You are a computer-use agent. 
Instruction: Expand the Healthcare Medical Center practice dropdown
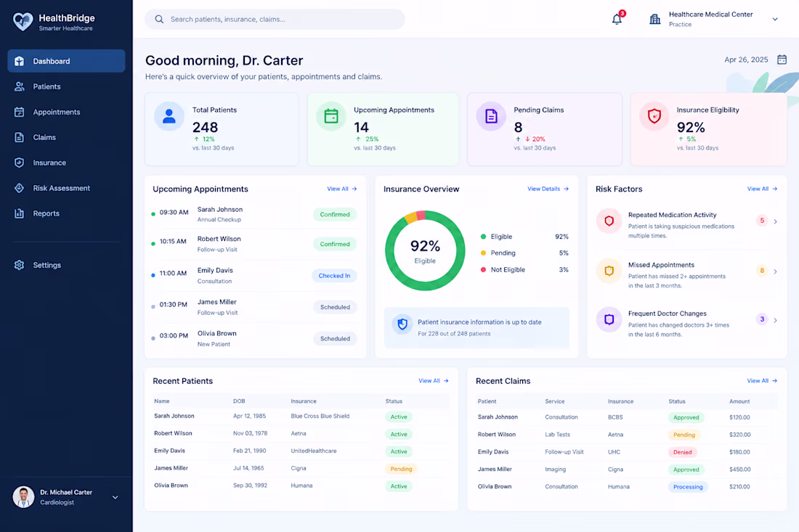pyautogui.click(x=775, y=20)
